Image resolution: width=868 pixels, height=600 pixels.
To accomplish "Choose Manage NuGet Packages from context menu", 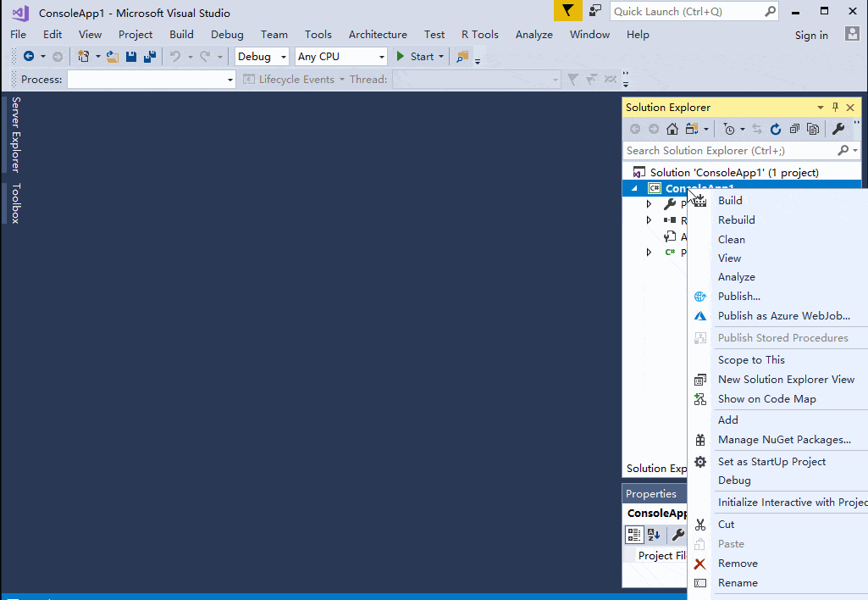I will [777, 440].
